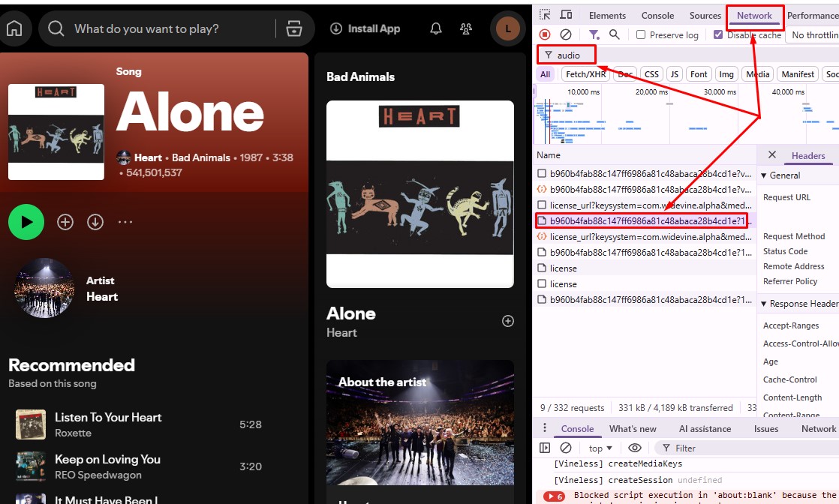839x504 pixels.
Task: Add Alone to Liked Songs
Action: (x=65, y=222)
